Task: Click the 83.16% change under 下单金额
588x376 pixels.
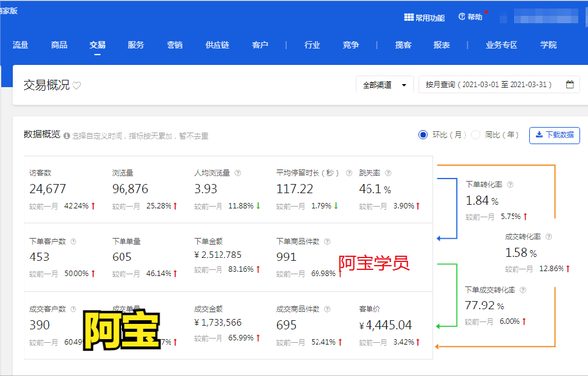Action: coord(241,269)
